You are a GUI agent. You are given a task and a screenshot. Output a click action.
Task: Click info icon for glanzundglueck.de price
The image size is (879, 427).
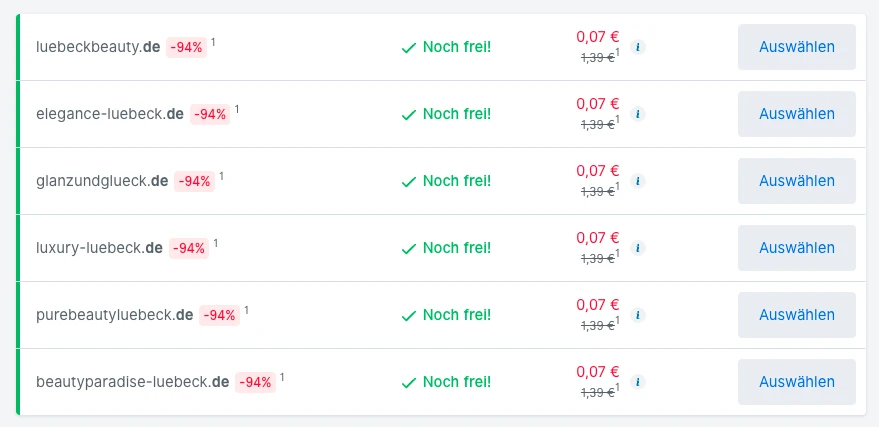[639, 181]
